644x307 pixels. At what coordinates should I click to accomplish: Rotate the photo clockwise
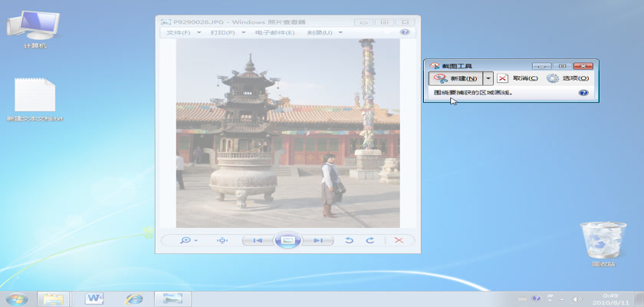point(370,240)
